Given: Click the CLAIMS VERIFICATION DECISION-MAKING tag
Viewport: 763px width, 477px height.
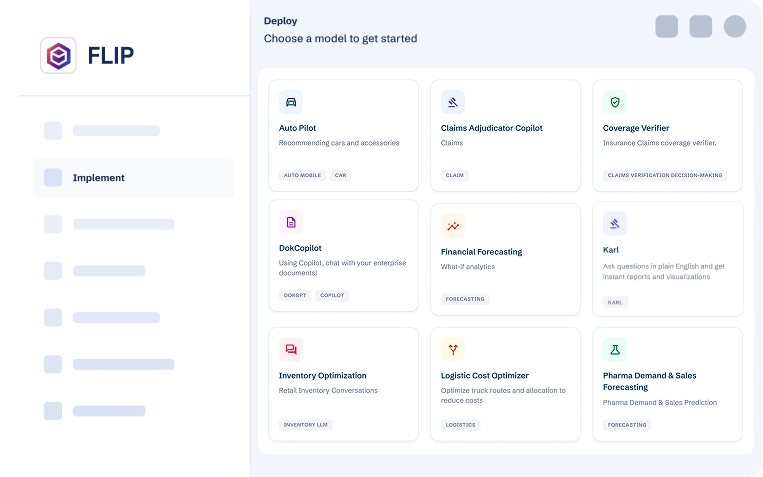Looking at the screenshot, I should coord(665,175).
